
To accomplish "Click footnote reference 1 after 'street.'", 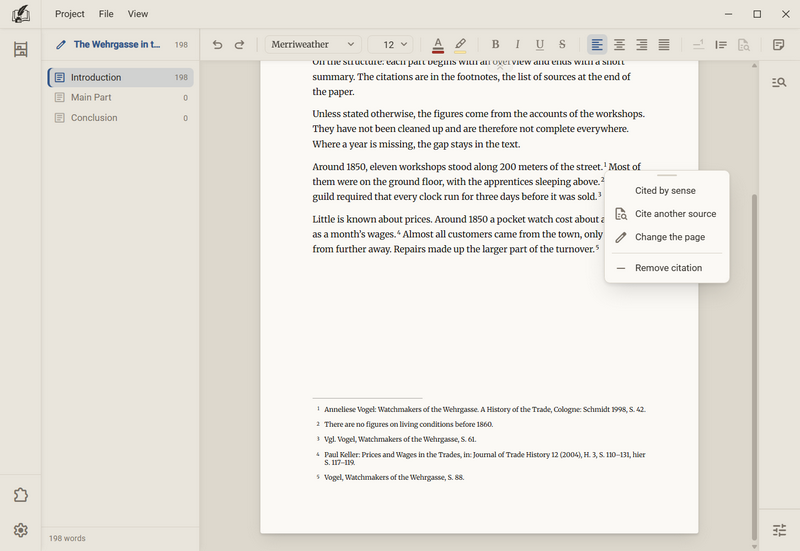I will pyautogui.click(x=605, y=164).
